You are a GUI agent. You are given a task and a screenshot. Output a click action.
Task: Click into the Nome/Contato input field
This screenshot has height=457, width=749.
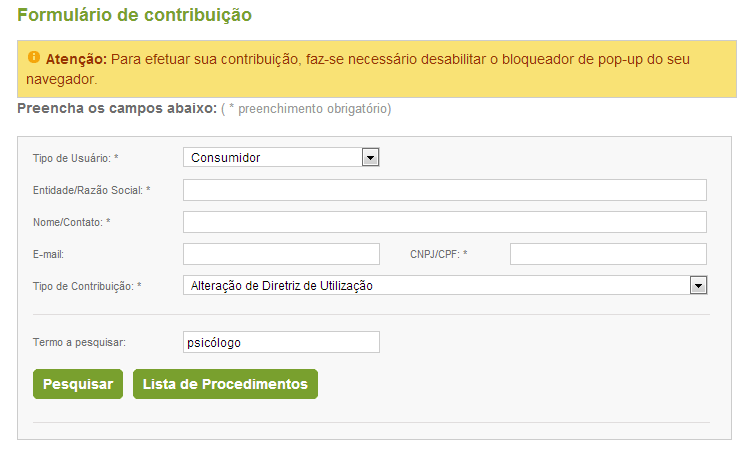coord(444,222)
